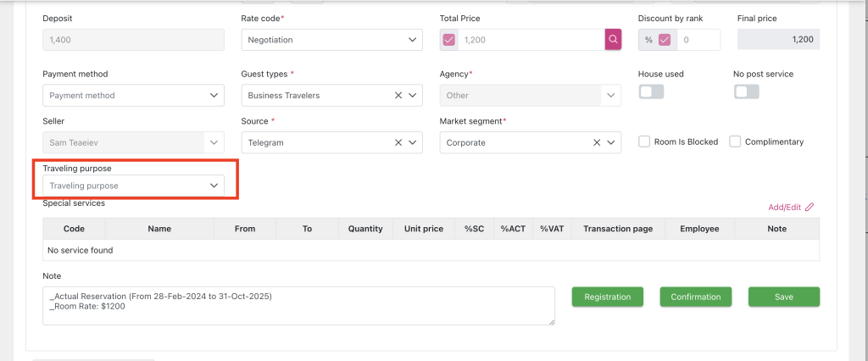The width and height of the screenshot is (868, 361).
Task: Uncheck the pink Total Price checkbox
Action: click(449, 40)
